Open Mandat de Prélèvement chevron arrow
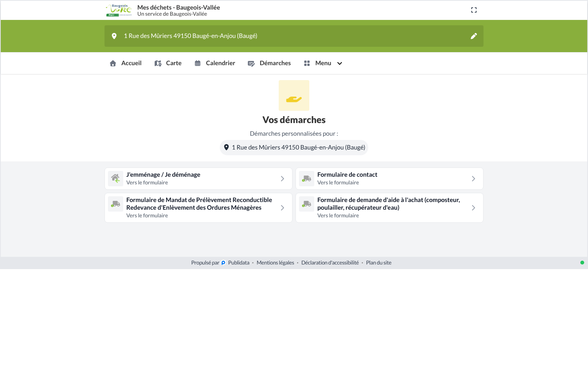Image resolution: width=588 pixels, height=368 pixels. click(x=283, y=208)
